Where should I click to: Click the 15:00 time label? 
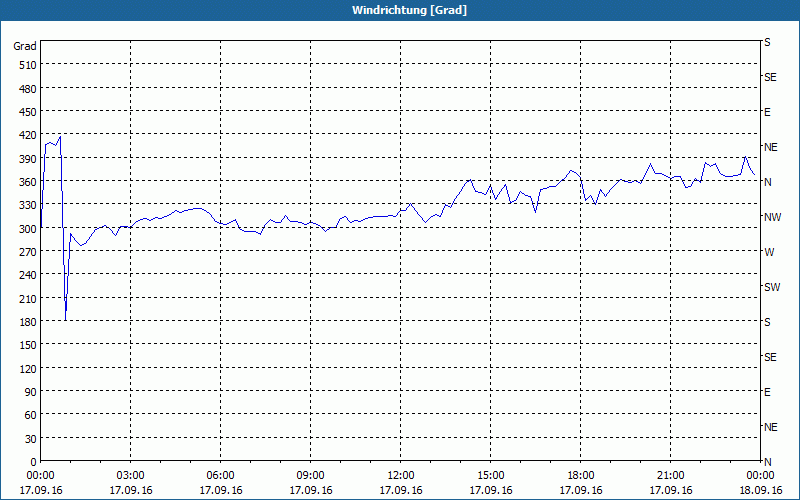(490, 476)
